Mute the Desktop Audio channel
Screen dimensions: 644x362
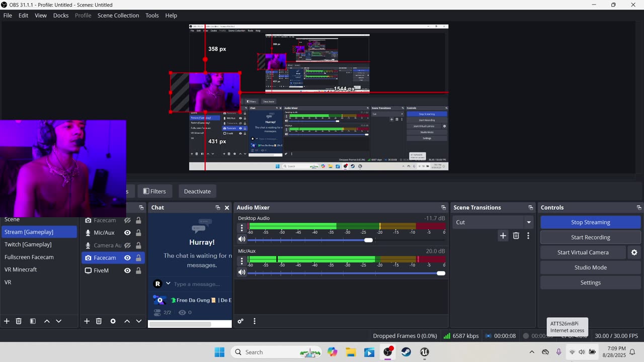click(242, 239)
